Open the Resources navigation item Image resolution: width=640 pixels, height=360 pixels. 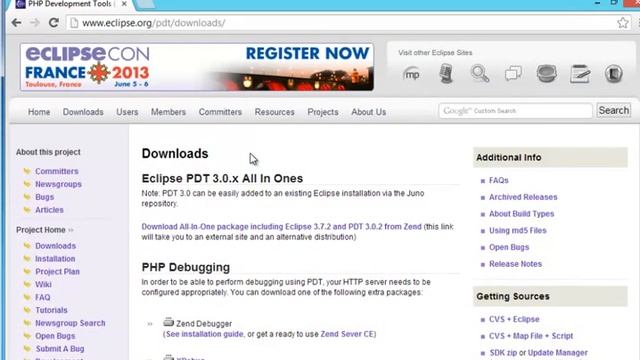[274, 112]
